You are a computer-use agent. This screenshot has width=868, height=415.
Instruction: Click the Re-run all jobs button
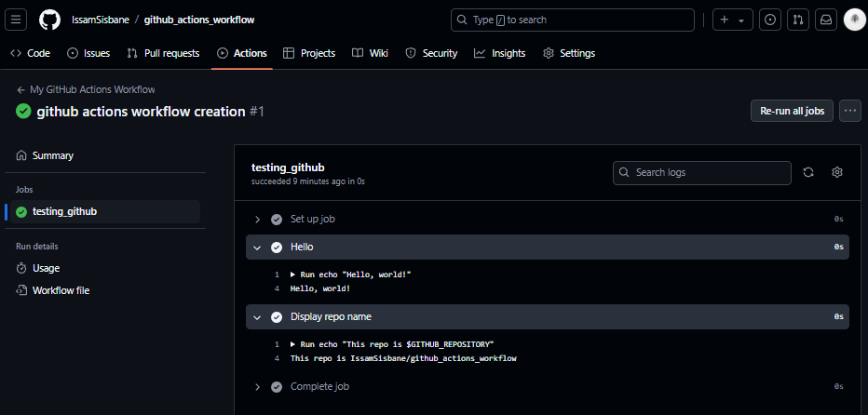(x=793, y=111)
